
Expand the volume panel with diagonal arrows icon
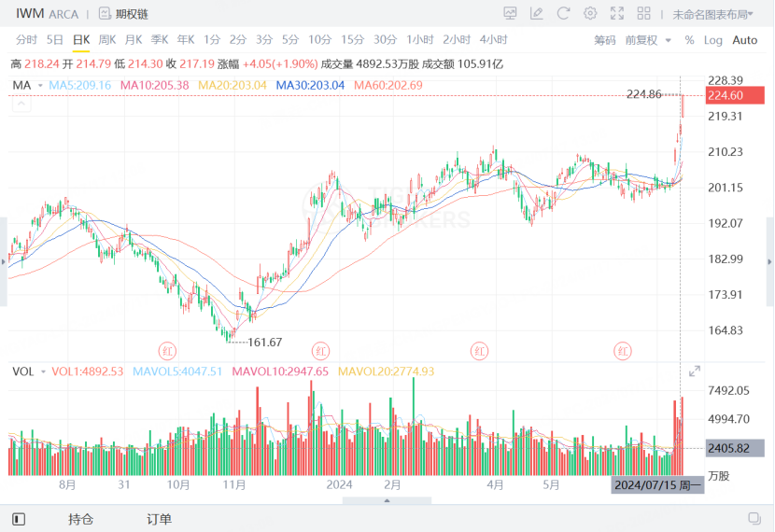pos(695,371)
